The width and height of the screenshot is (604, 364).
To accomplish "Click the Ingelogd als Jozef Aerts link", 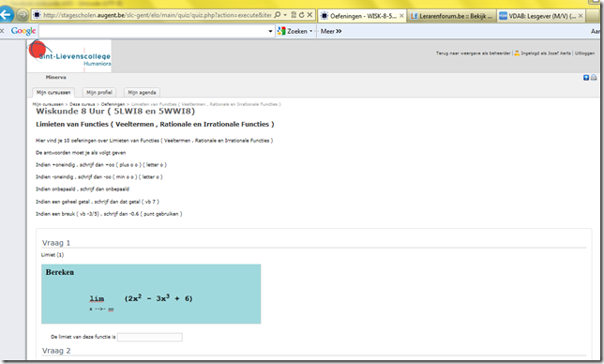I will [x=546, y=53].
